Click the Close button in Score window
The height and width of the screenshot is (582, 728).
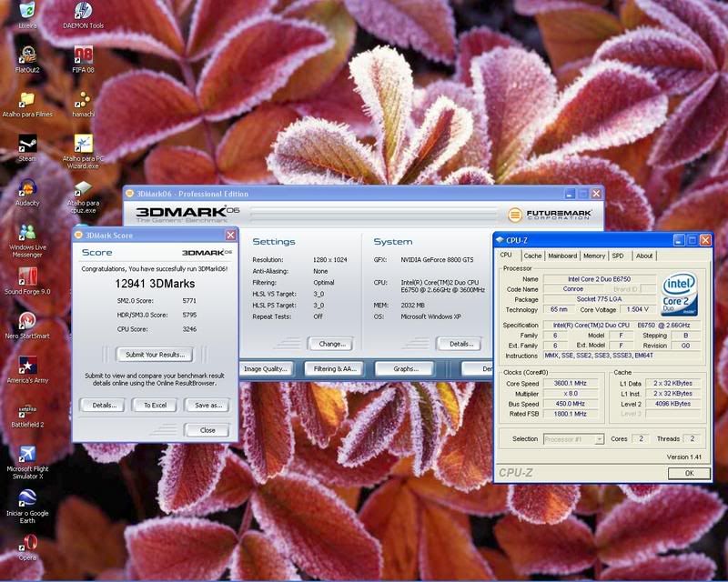pyautogui.click(x=207, y=430)
